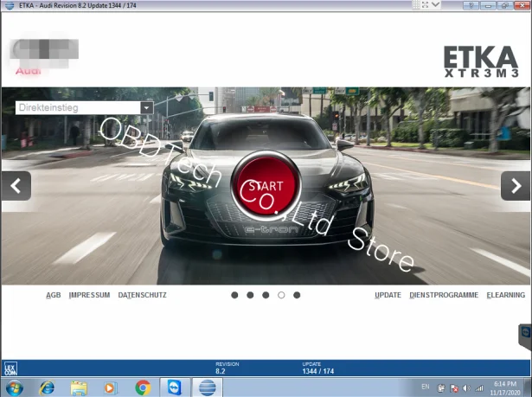Click the title bar fullscreen arrows icon
532x397 pixels.
tap(425, 4)
